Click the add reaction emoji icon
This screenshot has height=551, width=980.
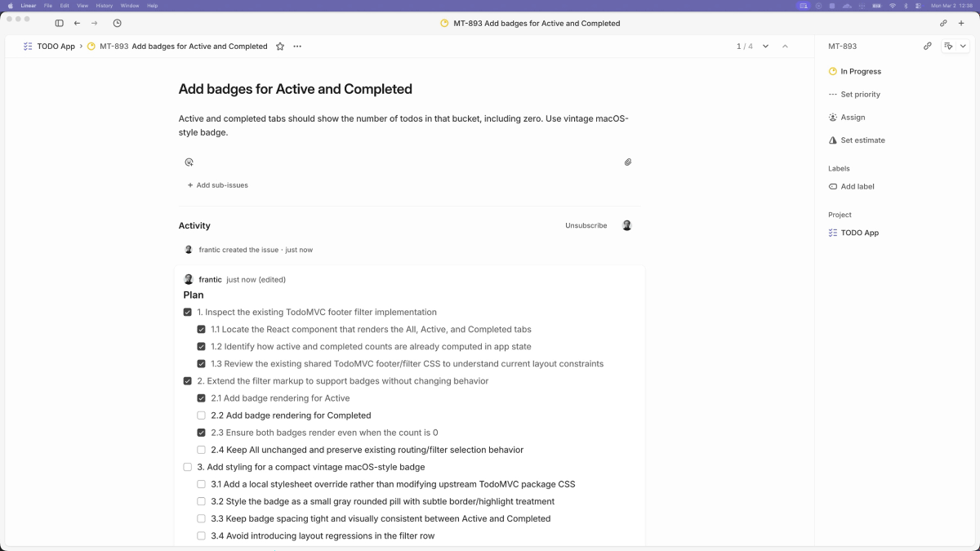tap(189, 162)
